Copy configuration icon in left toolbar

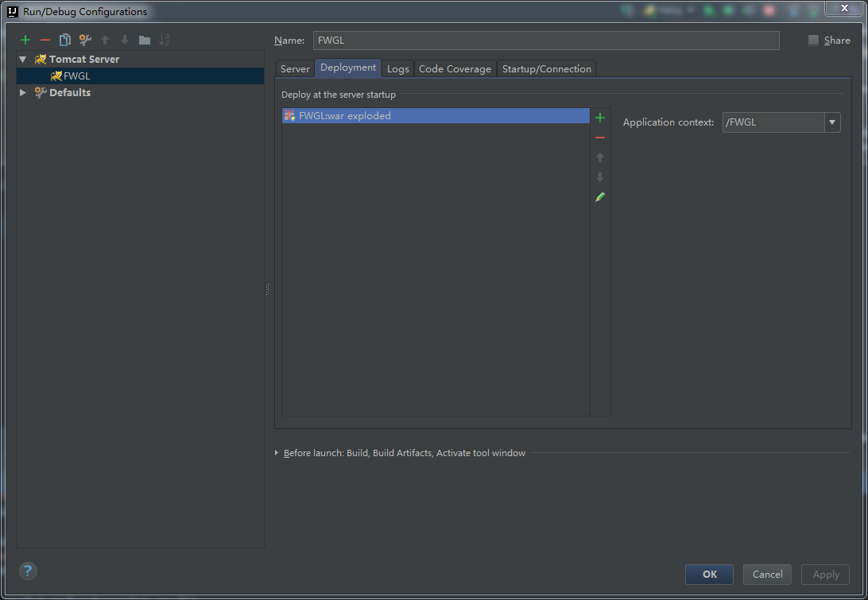(64, 40)
